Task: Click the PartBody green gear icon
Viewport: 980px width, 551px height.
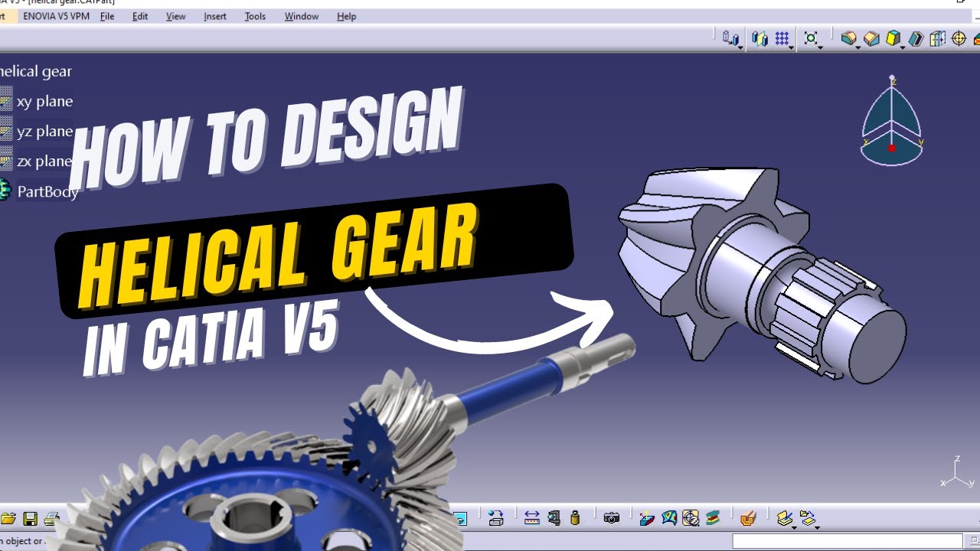Action: tap(5, 191)
